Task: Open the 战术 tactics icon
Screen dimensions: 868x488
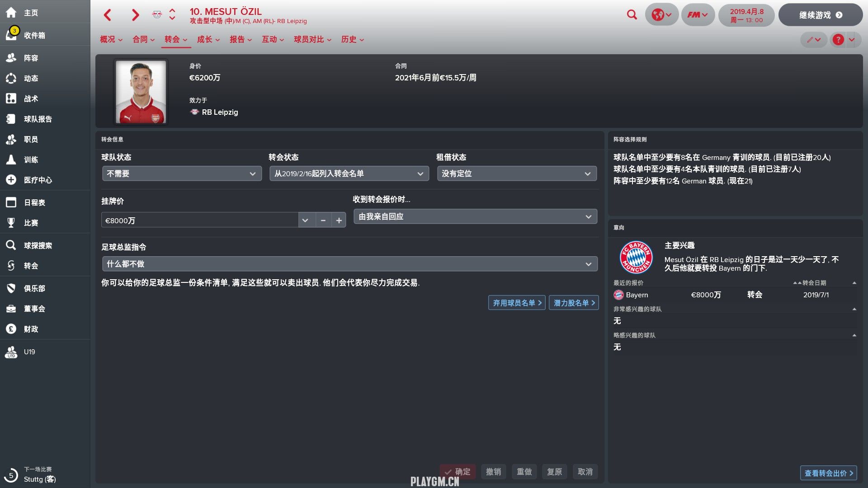Action: (x=11, y=99)
